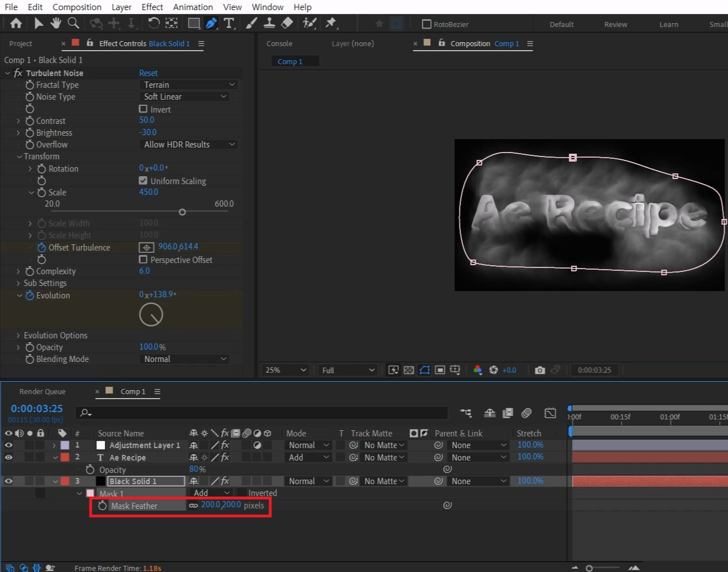Switch to the Learn workspace
The width and height of the screenshot is (728, 572).
point(669,24)
